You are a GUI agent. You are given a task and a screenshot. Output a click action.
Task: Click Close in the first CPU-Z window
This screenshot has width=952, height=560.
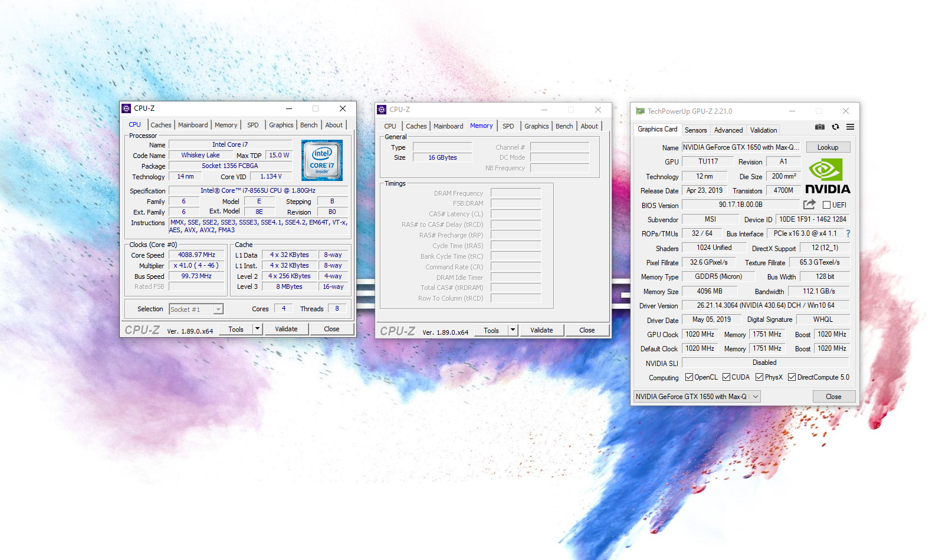pos(331,329)
